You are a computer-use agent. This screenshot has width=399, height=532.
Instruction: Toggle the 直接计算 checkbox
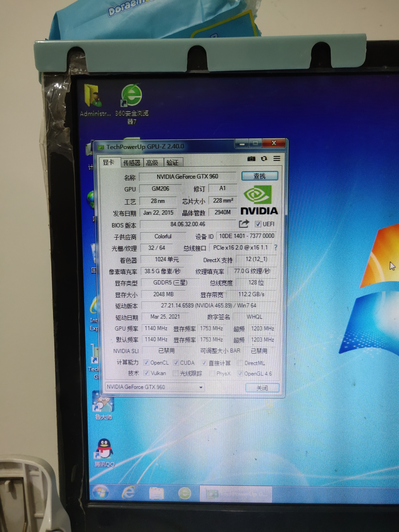[204, 363]
